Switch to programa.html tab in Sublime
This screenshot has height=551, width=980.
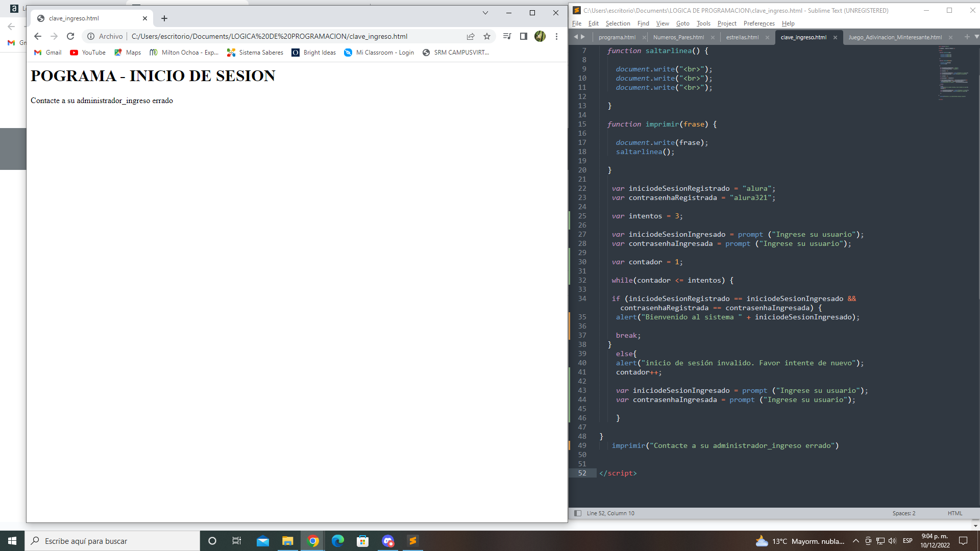(x=617, y=37)
